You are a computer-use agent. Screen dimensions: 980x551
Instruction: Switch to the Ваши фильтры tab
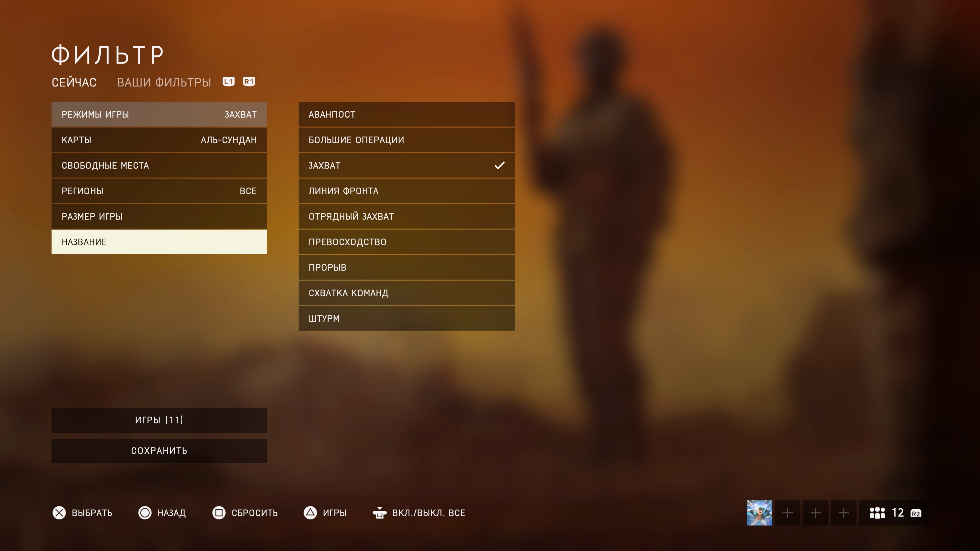click(164, 82)
